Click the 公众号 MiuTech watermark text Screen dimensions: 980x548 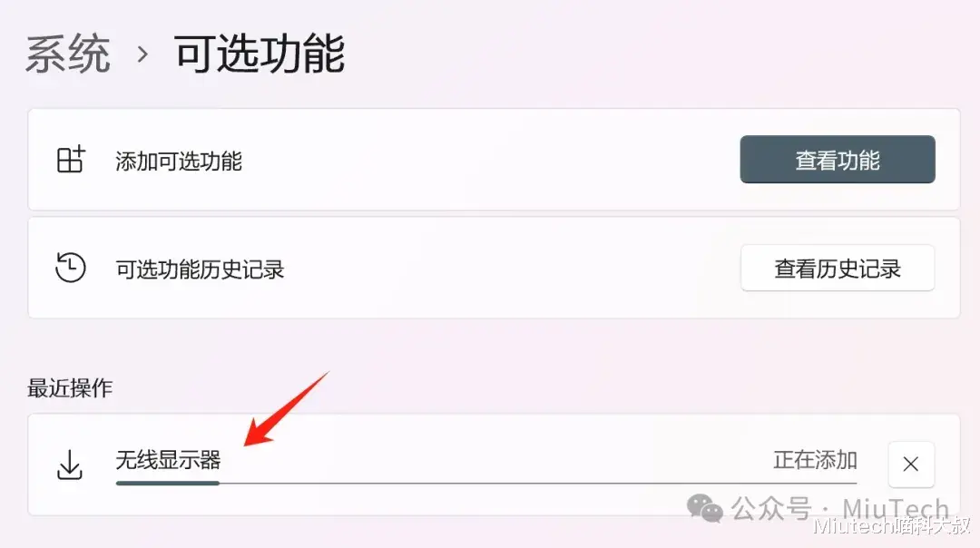pos(840,509)
